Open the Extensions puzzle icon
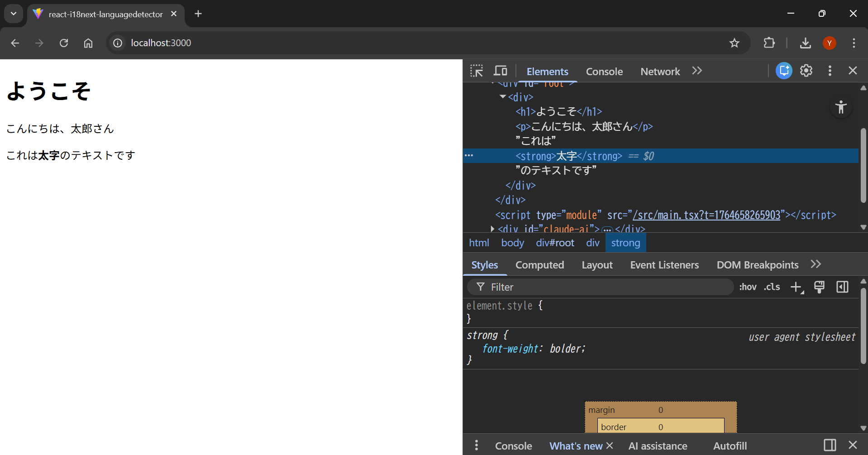Screen dimensions: 868x455 (769, 43)
